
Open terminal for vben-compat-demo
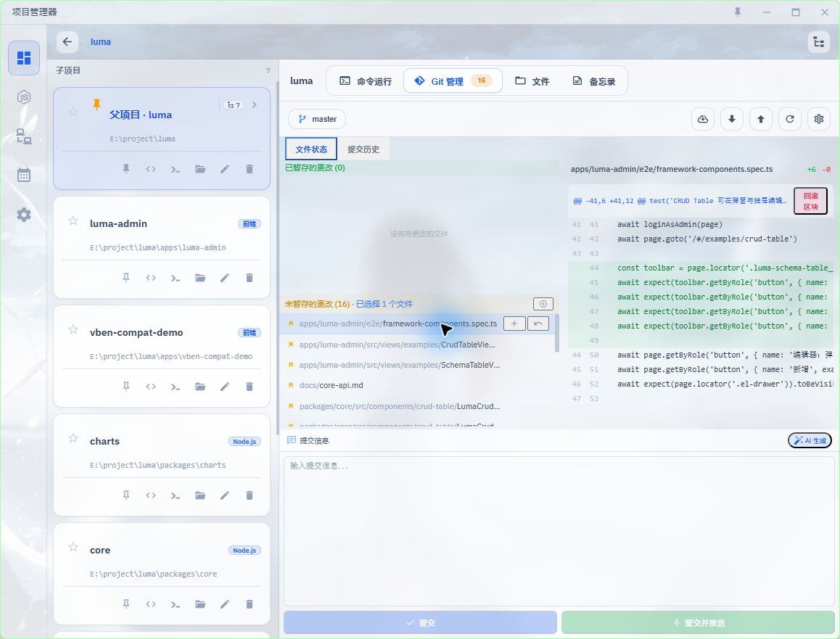coord(175,386)
